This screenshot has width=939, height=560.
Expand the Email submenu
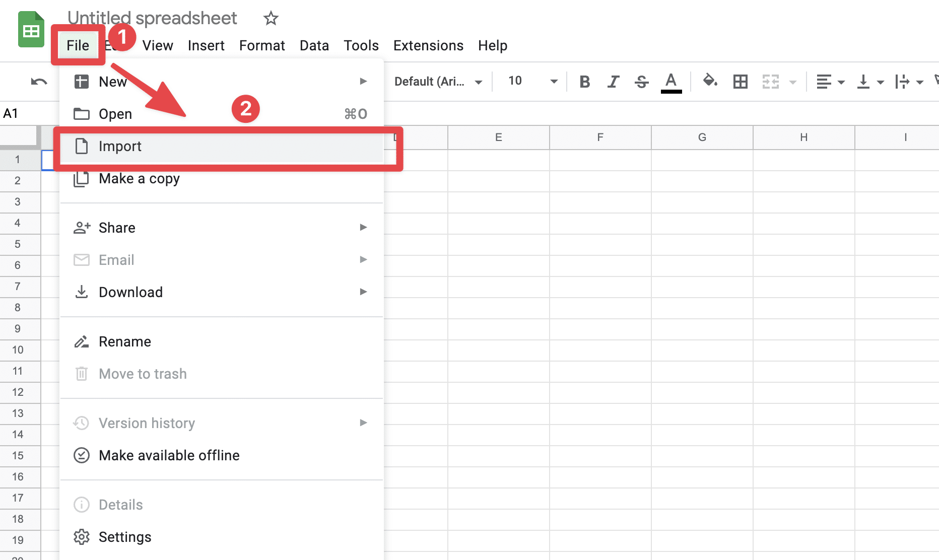[222, 260]
